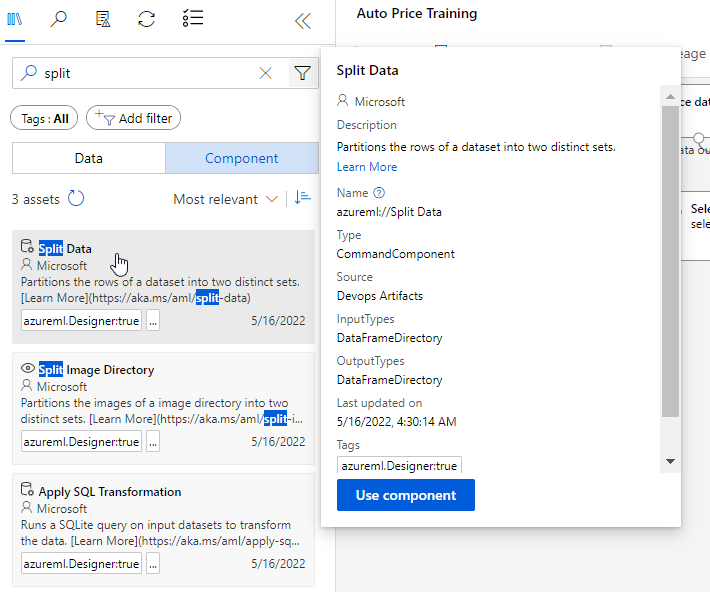The width and height of the screenshot is (710, 592).
Task: Toggle sort order icon next to Most relevant
Action: [x=302, y=199]
